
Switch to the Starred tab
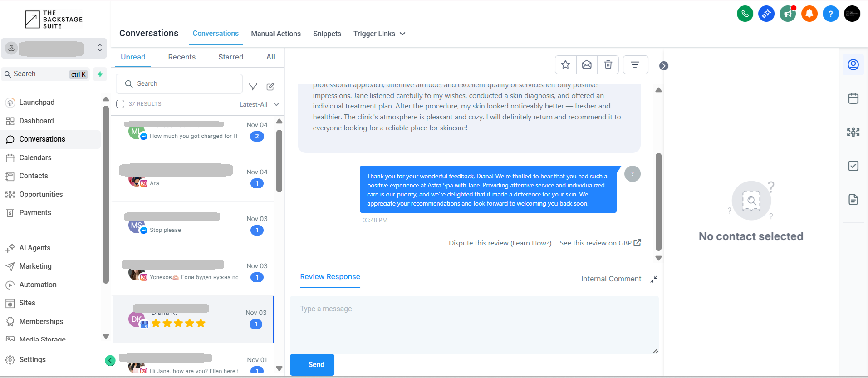[x=230, y=57]
